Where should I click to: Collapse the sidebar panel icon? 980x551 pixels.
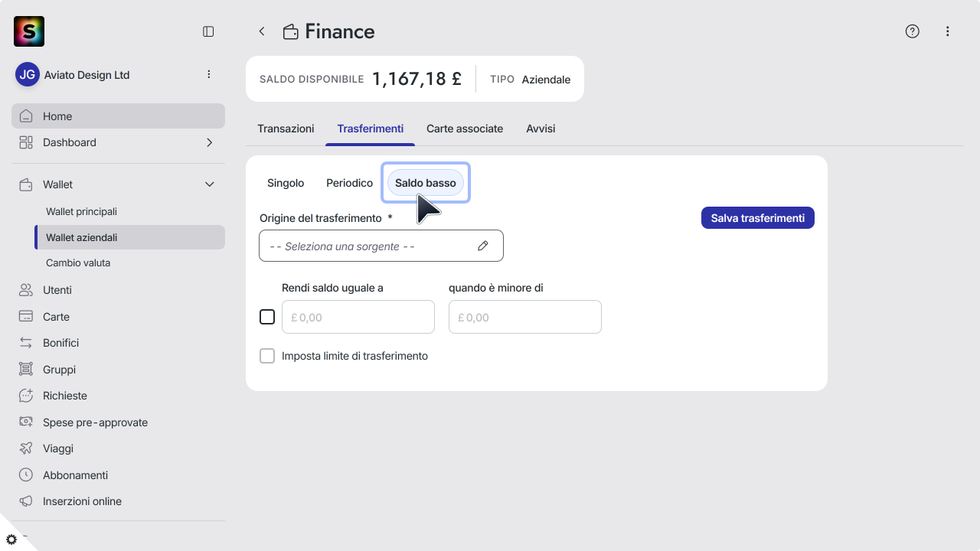(208, 31)
